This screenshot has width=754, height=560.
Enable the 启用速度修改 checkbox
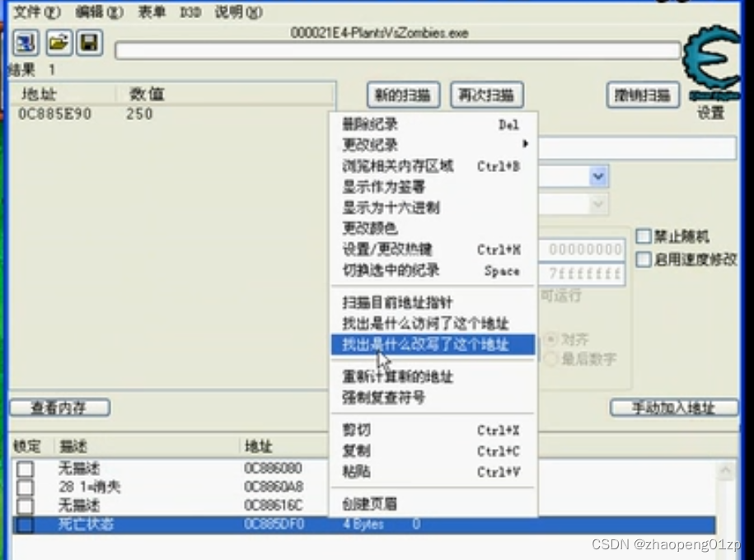(x=643, y=259)
